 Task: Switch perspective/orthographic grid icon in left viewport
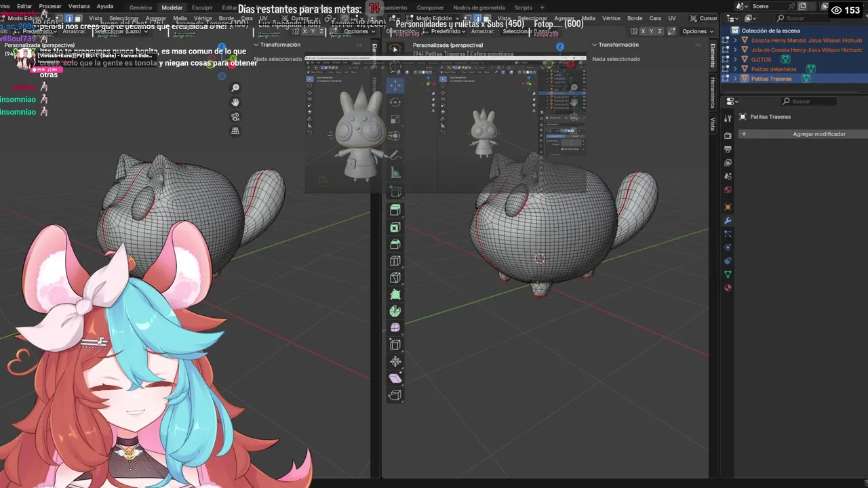click(x=235, y=131)
